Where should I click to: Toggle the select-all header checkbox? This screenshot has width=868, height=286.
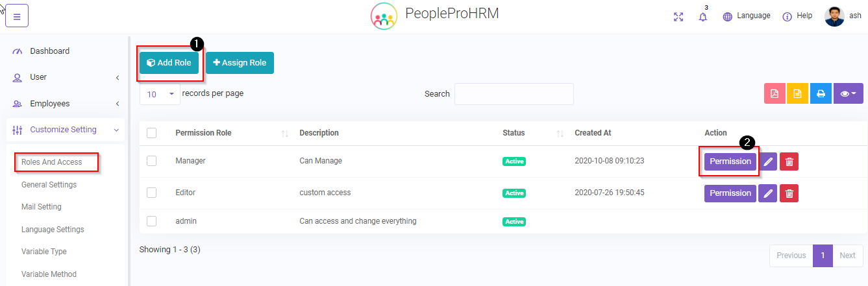click(151, 133)
